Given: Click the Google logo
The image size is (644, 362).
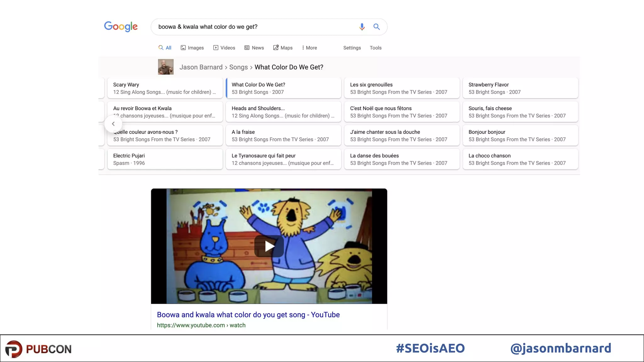Looking at the screenshot, I should click(x=121, y=27).
